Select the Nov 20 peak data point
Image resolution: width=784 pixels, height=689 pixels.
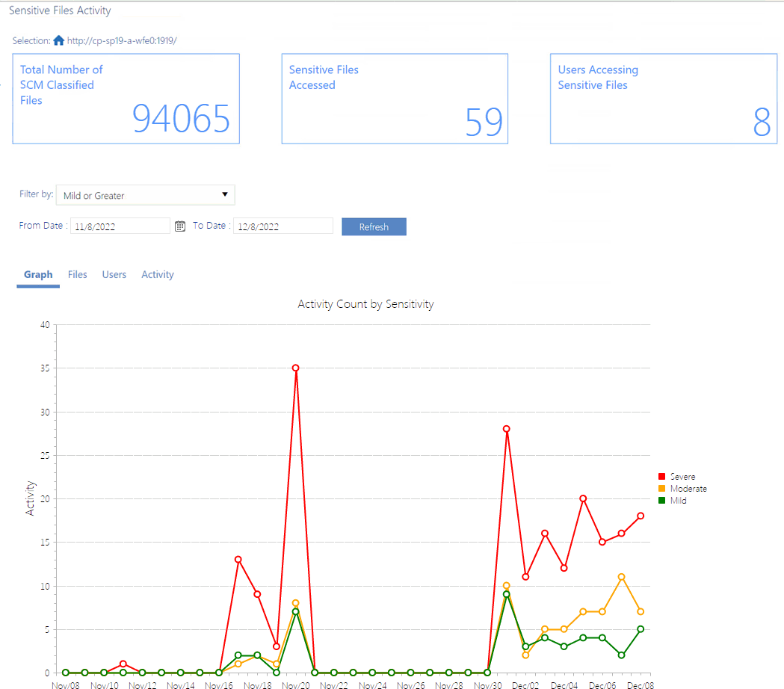pos(295,367)
